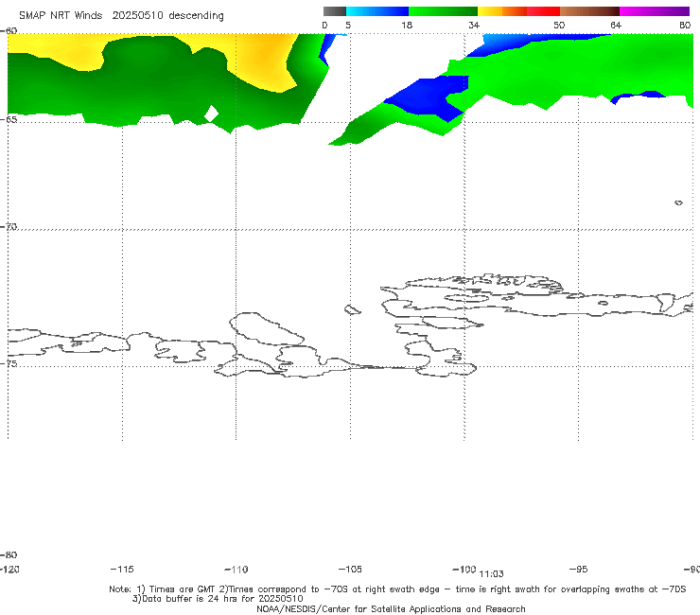This screenshot has height=615, width=700.
Task: Click the colorbar label '5'
Action: [348, 26]
